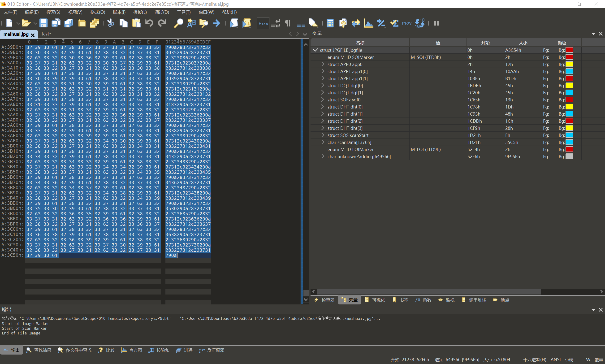The image size is (605, 364).
Task: Create a new file with the New icon
Action: click(x=9, y=23)
